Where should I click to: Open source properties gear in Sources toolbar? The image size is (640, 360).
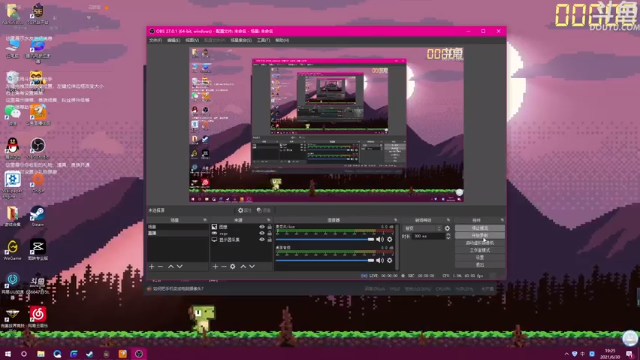coord(233,267)
